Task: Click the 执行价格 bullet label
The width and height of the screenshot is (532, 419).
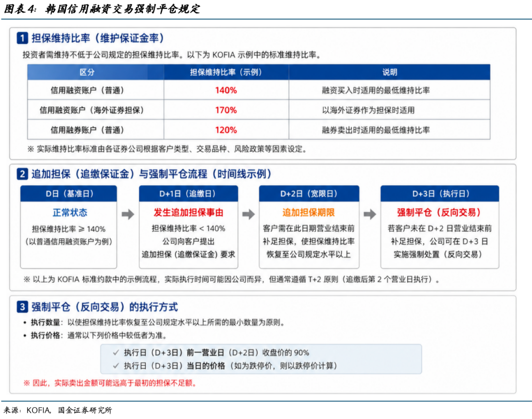Action: (x=45, y=336)
